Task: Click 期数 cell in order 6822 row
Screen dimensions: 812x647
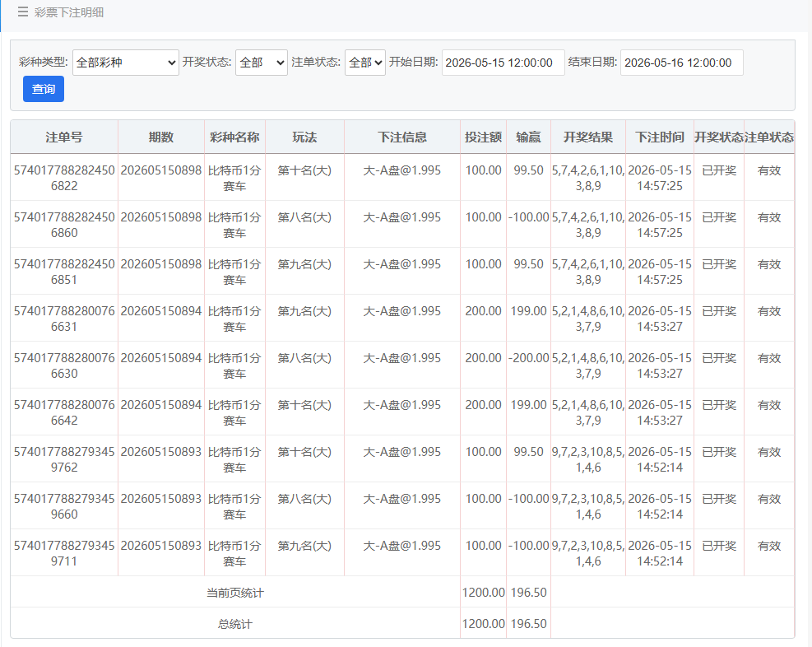Action: tap(161, 170)
